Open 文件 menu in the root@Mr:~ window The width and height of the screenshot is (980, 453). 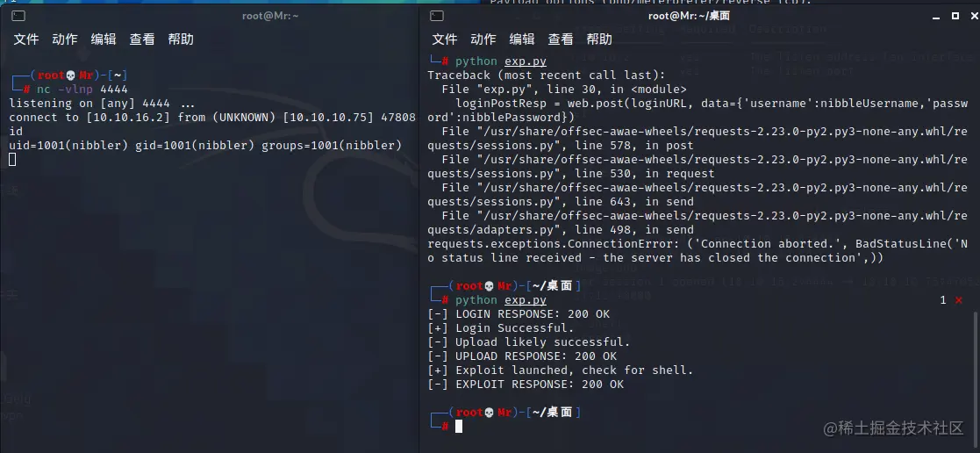click(26, 39)
